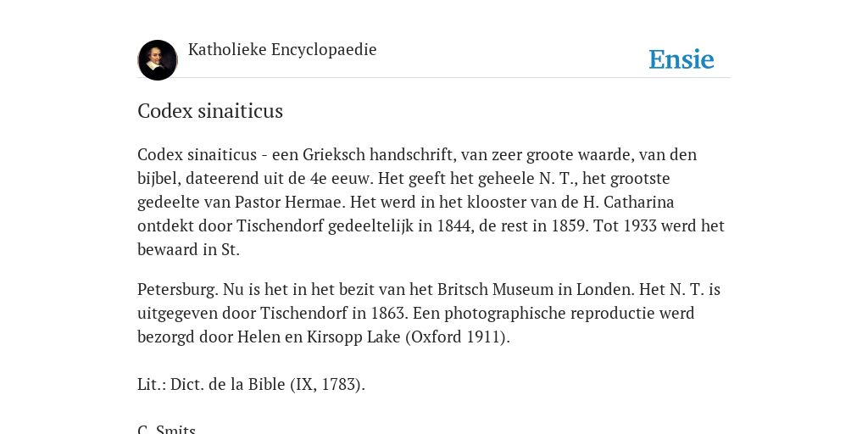The height and width of the screenshot is (434, 868).
Task: Click the author name C. Smits
Action: [167, 429]
